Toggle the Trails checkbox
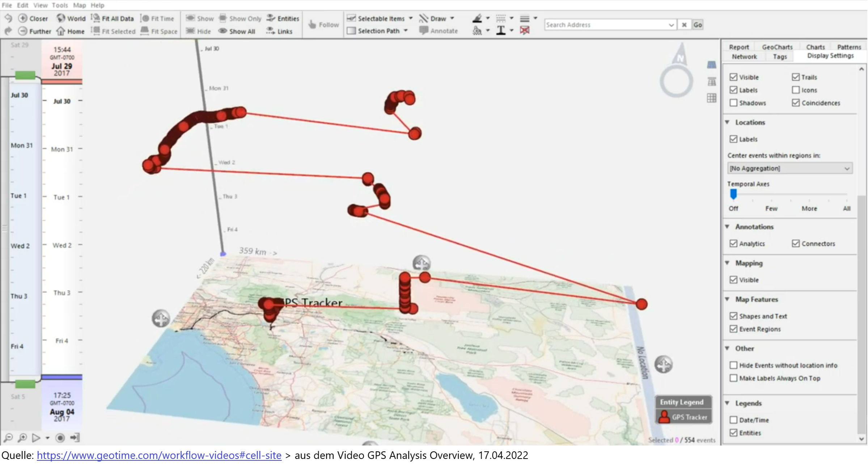Viewport: 868px width, 464px height. (796, 77)
